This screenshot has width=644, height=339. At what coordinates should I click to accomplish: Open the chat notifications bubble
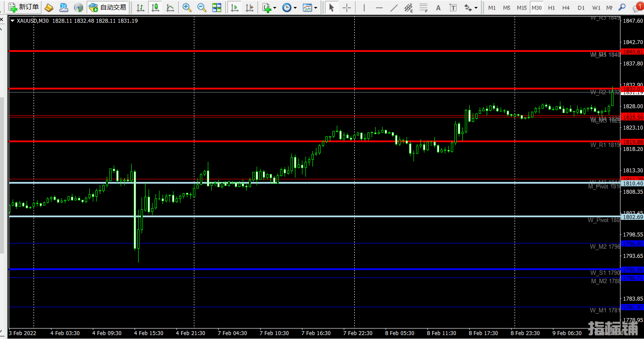point(637,7)
